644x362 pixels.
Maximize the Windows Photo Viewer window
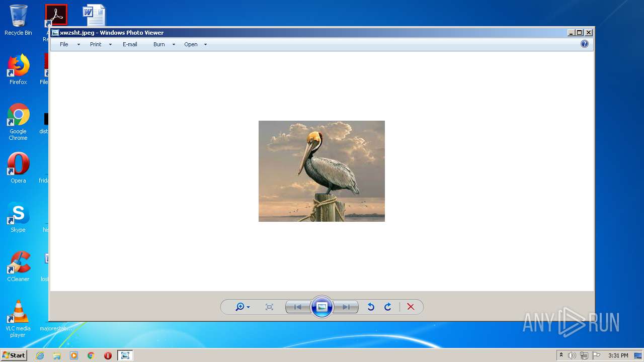(x=580, y=33)
